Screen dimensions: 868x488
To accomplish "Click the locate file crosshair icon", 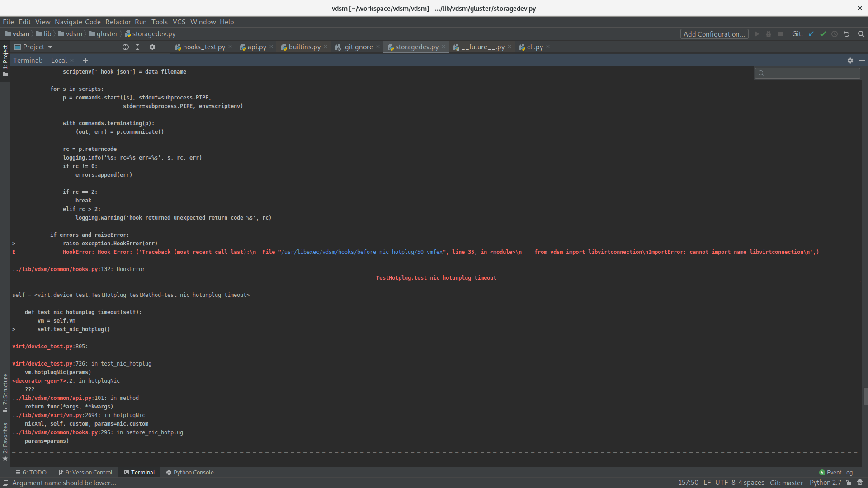I will point(126,47).
